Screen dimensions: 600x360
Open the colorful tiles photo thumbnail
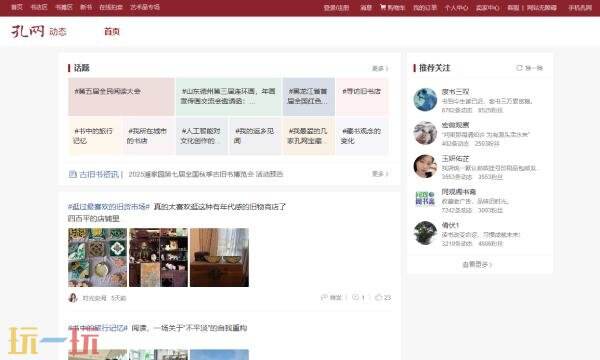tap(98, 257)
